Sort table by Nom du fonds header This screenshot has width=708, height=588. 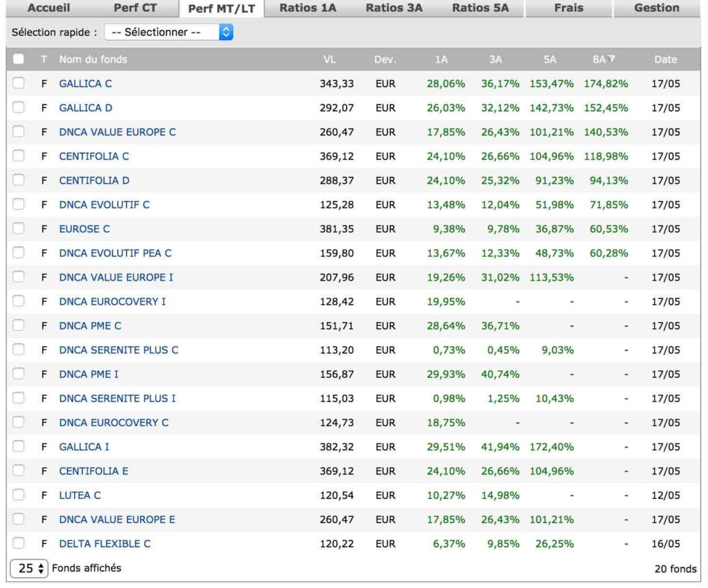point(93,59)
